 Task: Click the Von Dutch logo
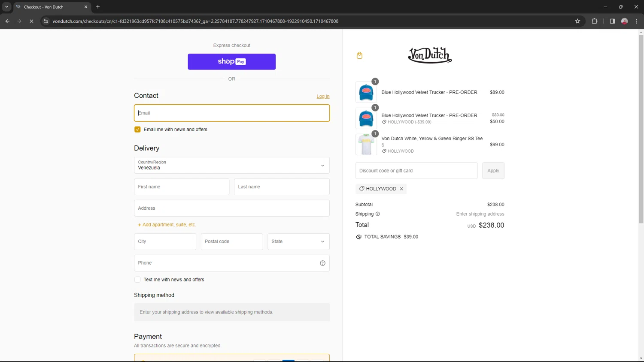[430, 55]
